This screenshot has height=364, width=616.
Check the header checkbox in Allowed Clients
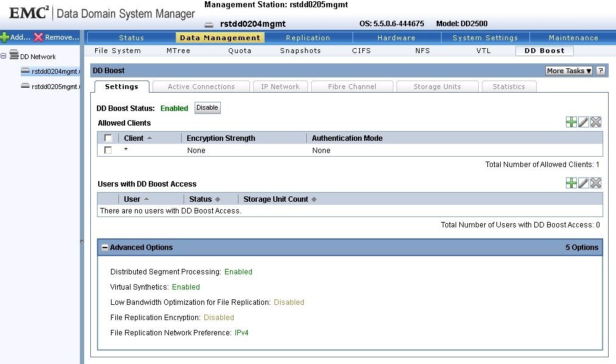(108, 138)
